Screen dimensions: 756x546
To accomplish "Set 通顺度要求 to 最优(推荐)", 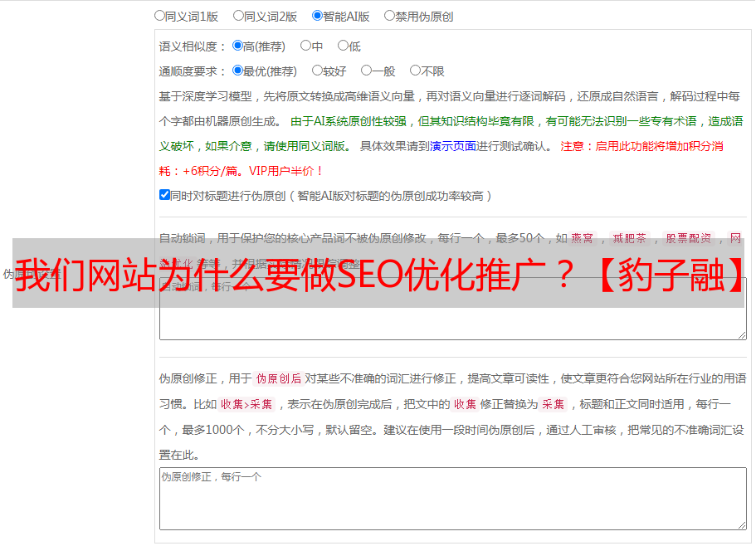I will pos(237,71).
